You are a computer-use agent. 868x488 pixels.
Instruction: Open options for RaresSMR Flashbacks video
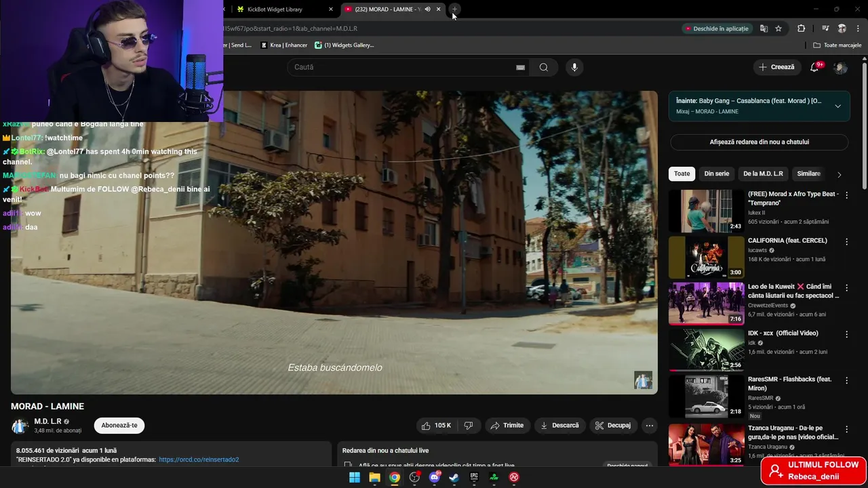pos(846,381)
